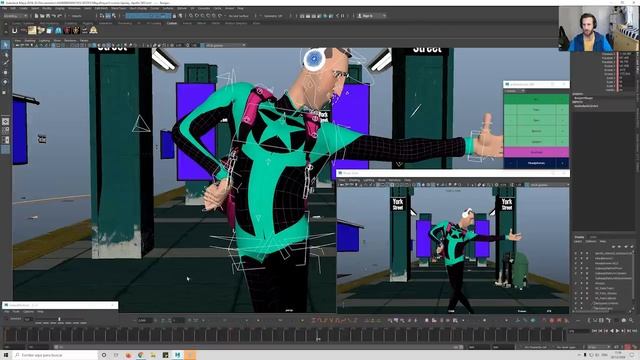Viewport: 640px width, 360px height.
Task: Save the scene with status line disk icon
Action: coord(48,16)
